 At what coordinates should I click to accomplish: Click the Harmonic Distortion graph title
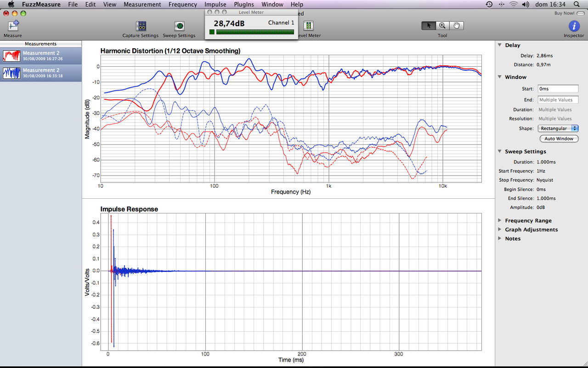170,51
